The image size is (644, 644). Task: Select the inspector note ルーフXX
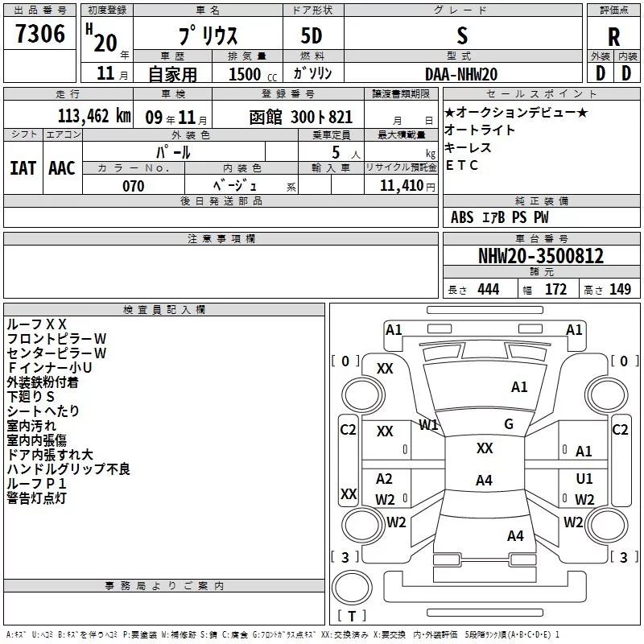(x=36, y=324)
